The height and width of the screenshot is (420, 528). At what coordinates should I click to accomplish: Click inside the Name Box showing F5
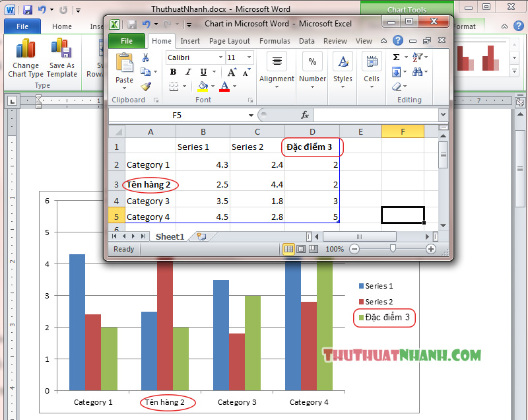[x=177, y=115]
